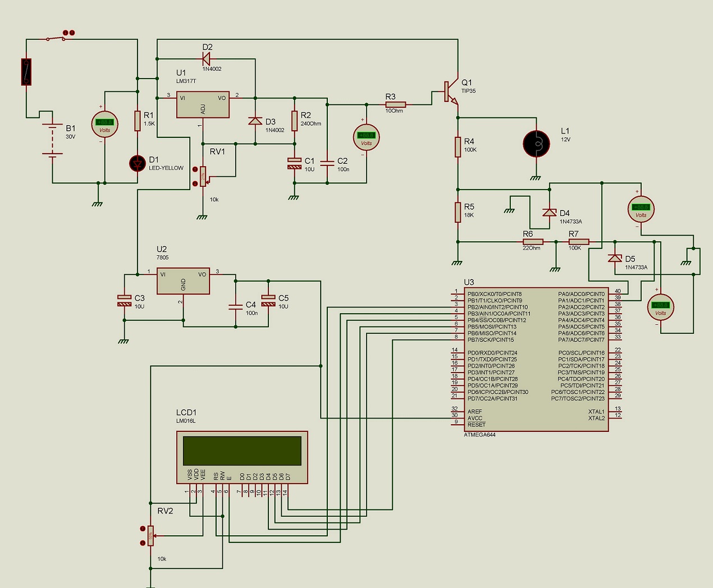Select resistor R6 symbol

[533, 242]
